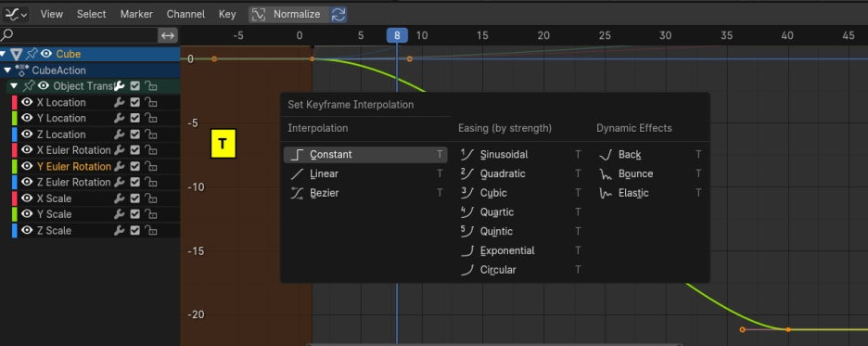Toggle Object Transforms group visibility

coord(44,86)
